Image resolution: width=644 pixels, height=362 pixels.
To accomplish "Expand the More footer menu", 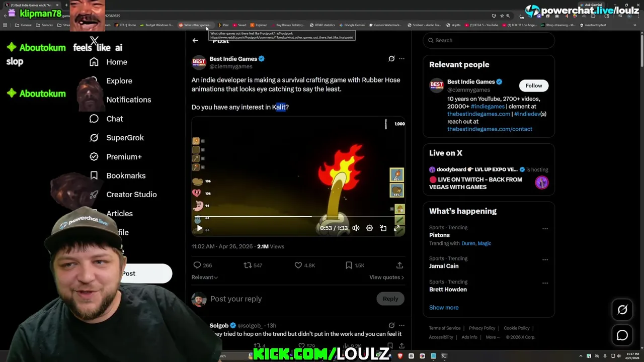I will coord(493,337).
